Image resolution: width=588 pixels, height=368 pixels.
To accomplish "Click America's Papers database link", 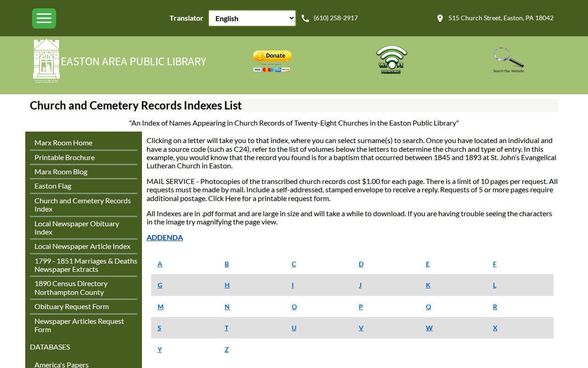I will coord(62,365).
